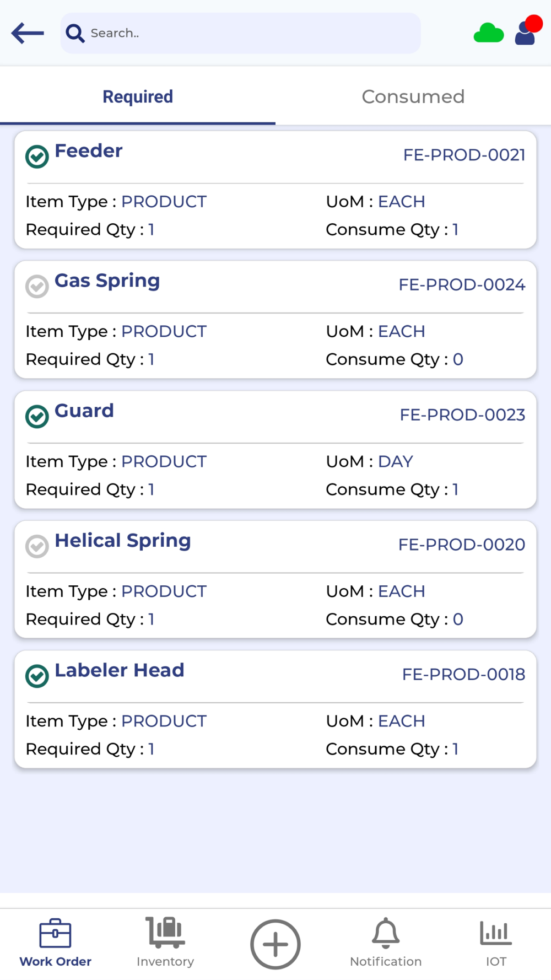This screenshot has width=551, height=980.
Task: Open the Inventory cart icon
Action: point(165,932)
